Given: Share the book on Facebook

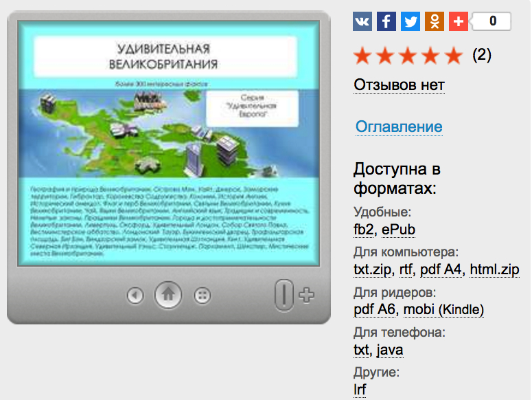Looking at the screenshot, I should pos(386,21).
